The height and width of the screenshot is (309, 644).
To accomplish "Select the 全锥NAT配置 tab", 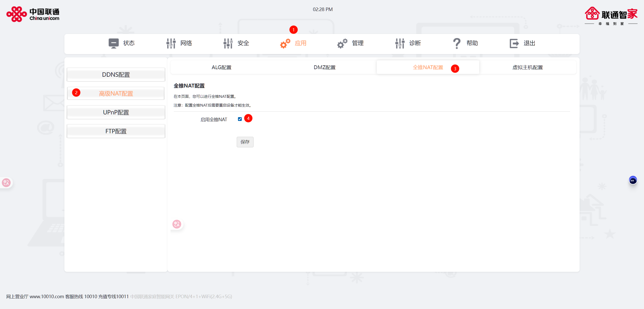I will 428,67.
